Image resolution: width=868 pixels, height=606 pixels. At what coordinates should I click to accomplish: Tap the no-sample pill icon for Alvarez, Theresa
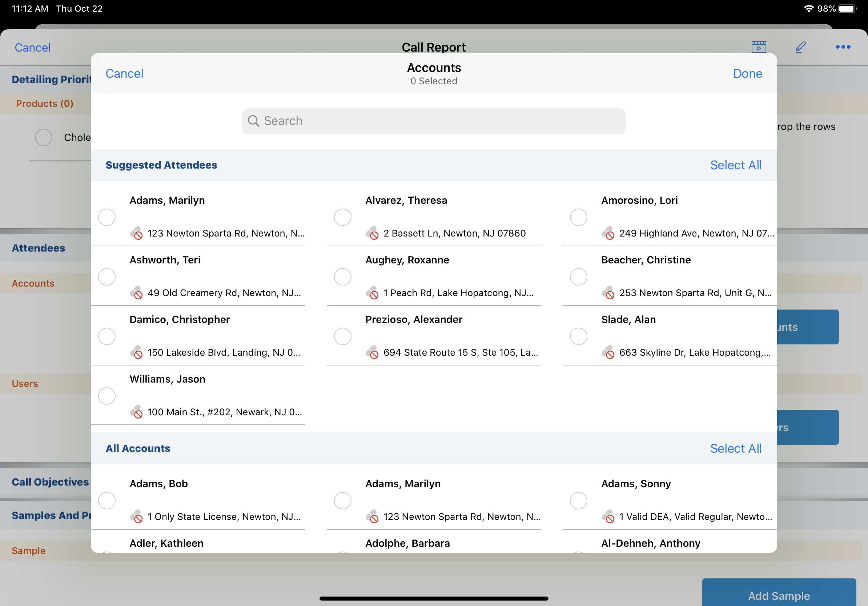click(x=372, y=233)
